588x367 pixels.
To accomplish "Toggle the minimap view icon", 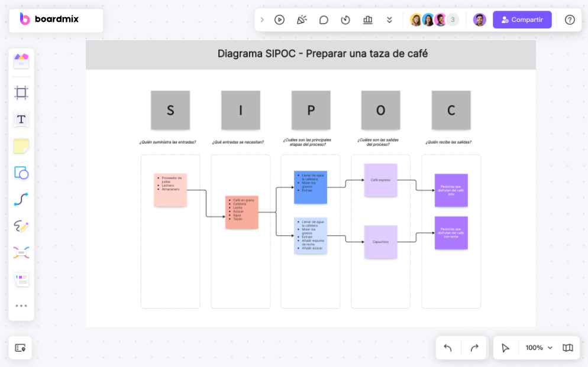I will click(x=568, y=348).
